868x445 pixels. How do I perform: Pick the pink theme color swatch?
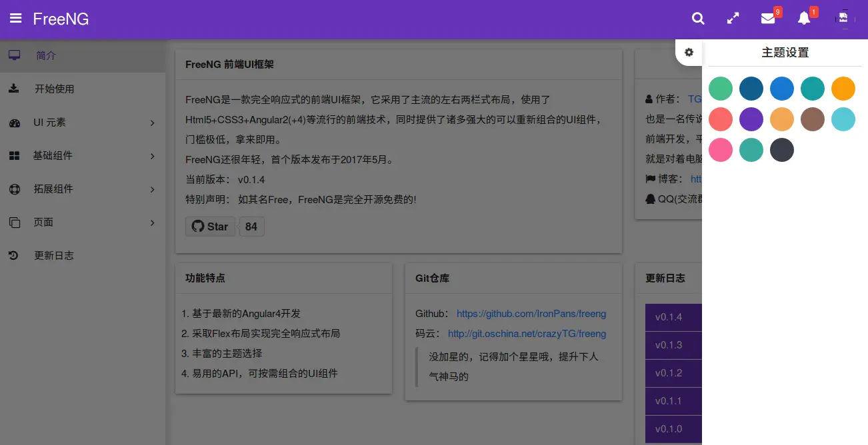click(721, 150)
